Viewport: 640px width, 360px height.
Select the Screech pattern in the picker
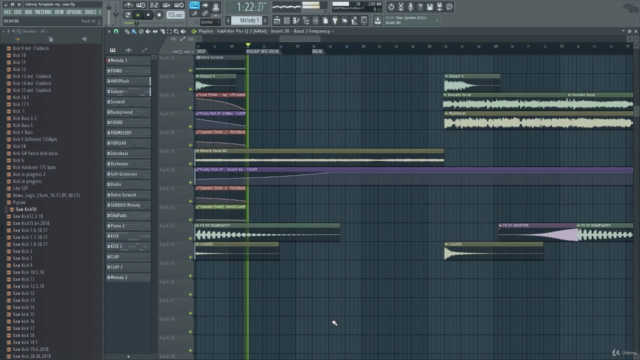[x=128, y=102]
